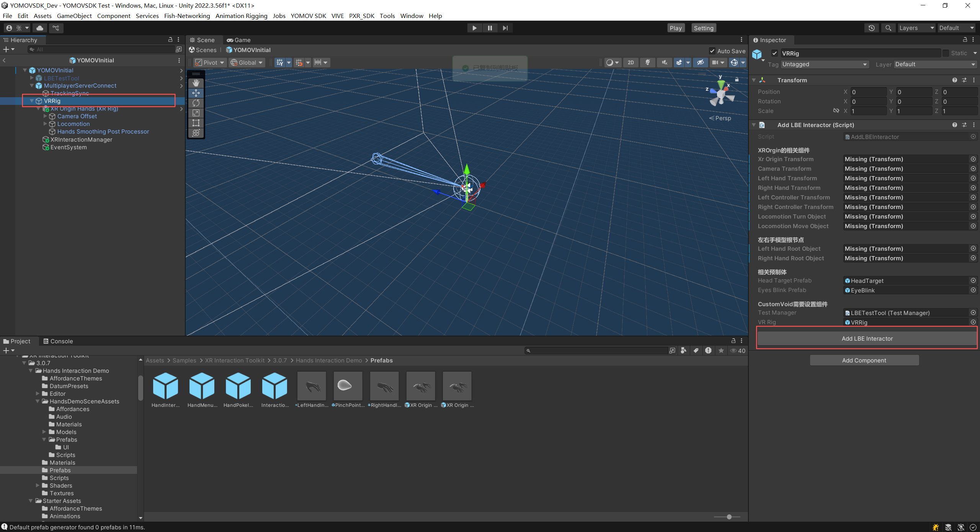Toggle favorites star in Project panel
980x532 pixels.
721,351
